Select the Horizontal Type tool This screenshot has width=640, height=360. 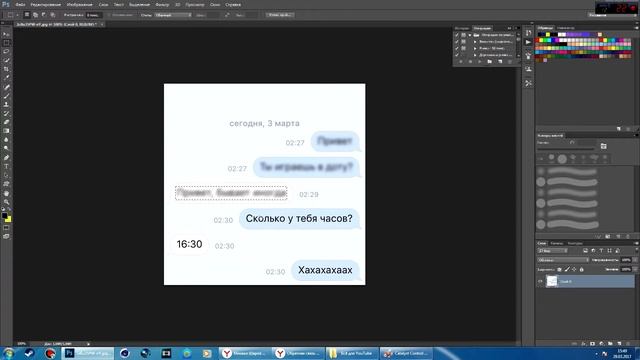pos(6,167)
